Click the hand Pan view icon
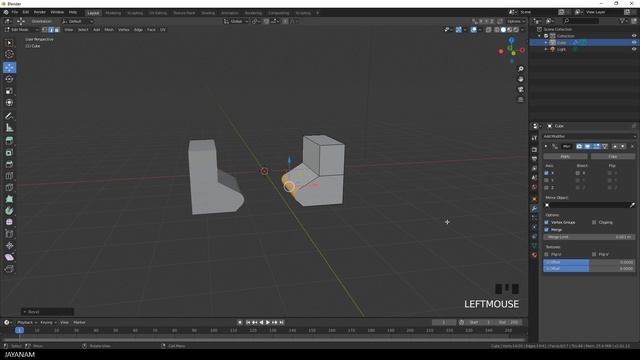The image size is (640, 360). coord(520,79)
